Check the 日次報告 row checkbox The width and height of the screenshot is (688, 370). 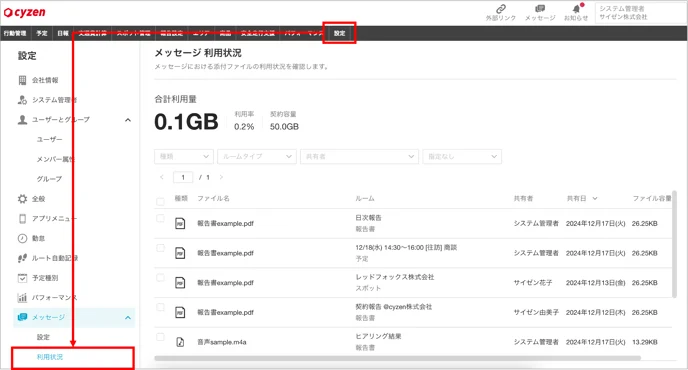[x=160, y=219]
